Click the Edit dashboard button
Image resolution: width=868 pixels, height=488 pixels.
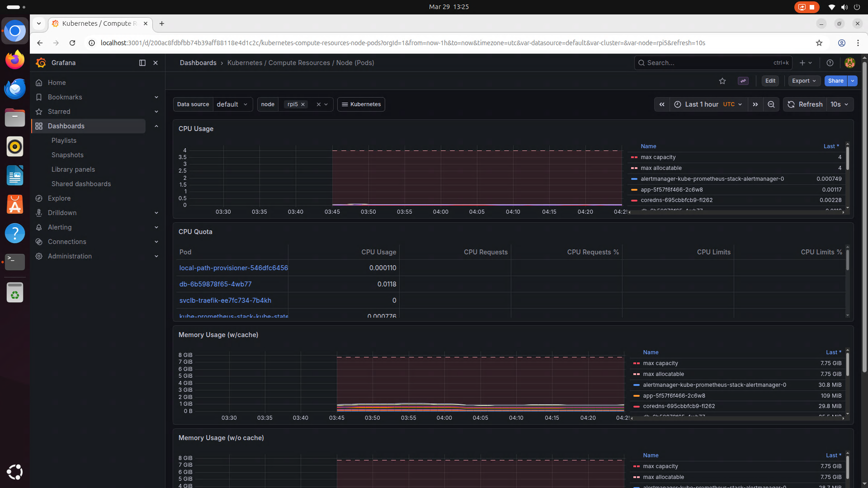click(770, 81)
